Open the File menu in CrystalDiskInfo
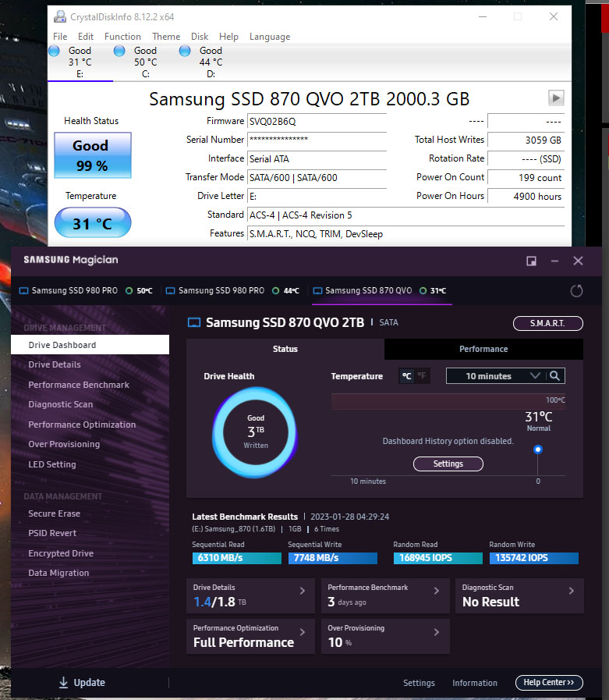Viewport: 609px width, 700px height. (x=60, y=37)
